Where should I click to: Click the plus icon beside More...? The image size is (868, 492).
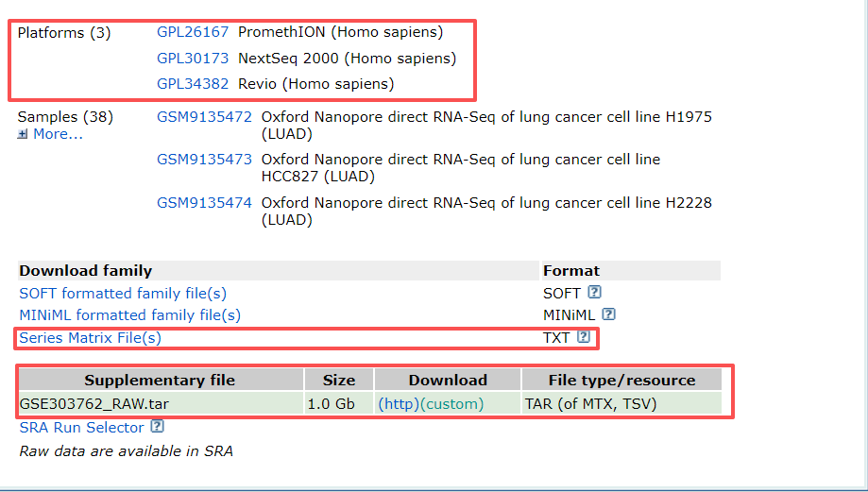[x=22, y=134]
